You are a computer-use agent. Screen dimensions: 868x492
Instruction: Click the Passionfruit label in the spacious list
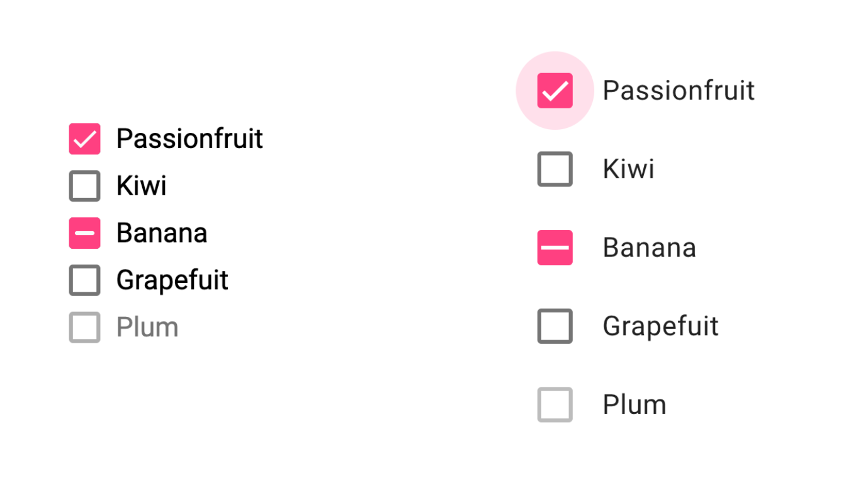[679, 91]
